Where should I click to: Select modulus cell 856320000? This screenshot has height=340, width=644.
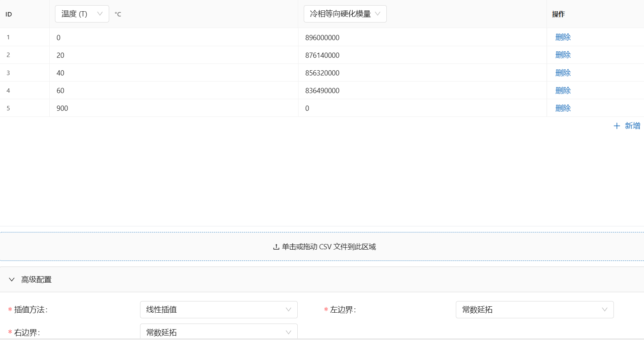[423, 73]
